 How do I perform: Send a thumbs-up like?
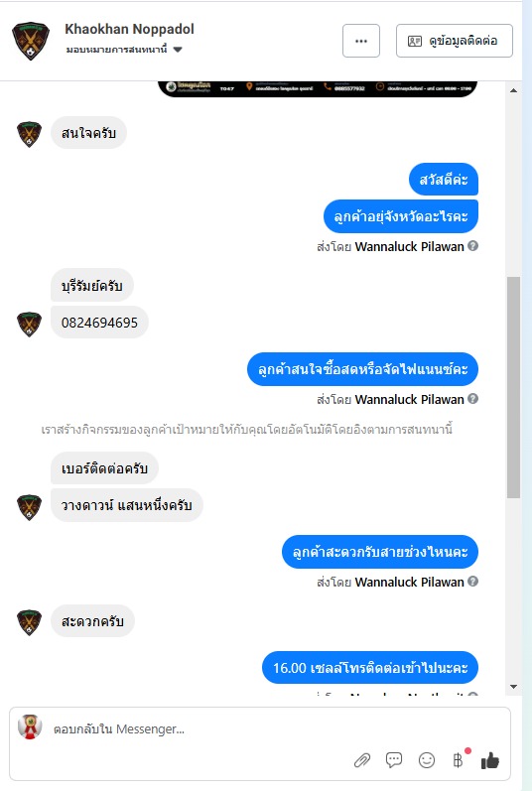tap(489, 760)
